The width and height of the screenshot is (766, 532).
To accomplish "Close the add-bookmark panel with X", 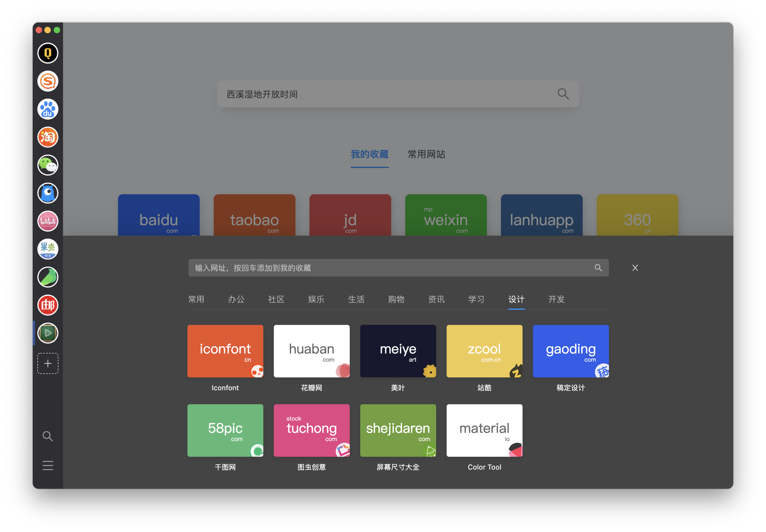I will tap(635, 268).
